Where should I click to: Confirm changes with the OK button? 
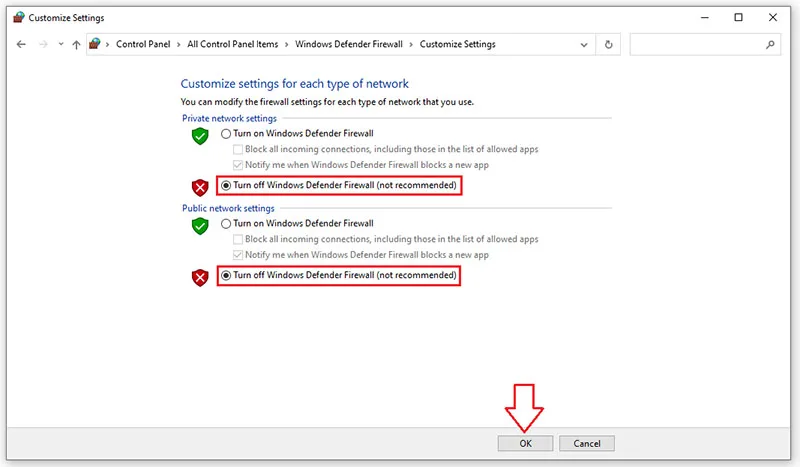(526, 444)
